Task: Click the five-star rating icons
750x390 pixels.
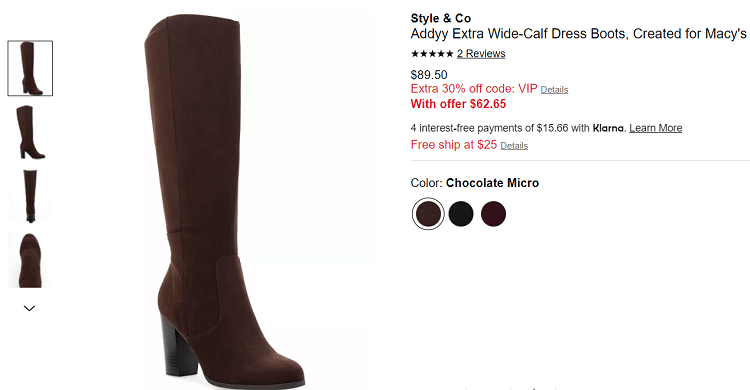Action: 432,54
